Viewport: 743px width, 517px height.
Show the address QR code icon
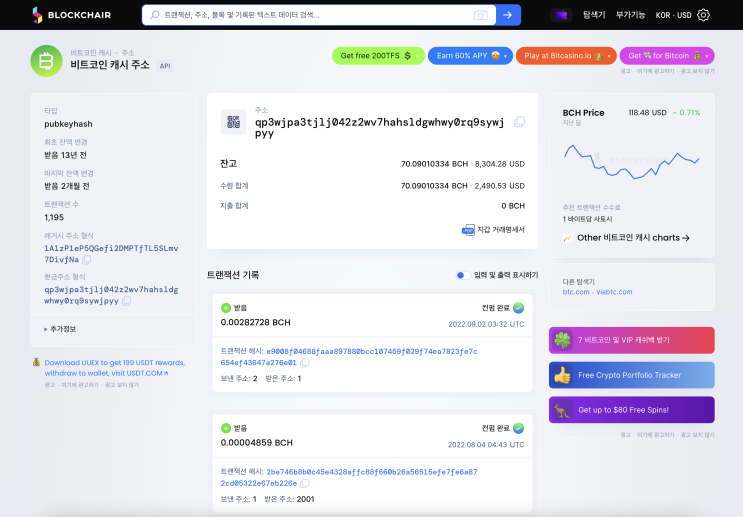[x=233, y=122]
